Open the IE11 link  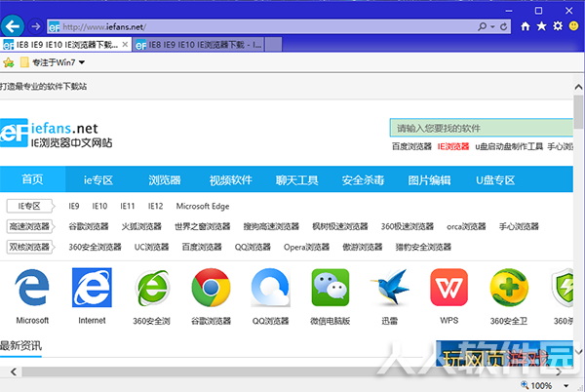click(x=127, y=206)
